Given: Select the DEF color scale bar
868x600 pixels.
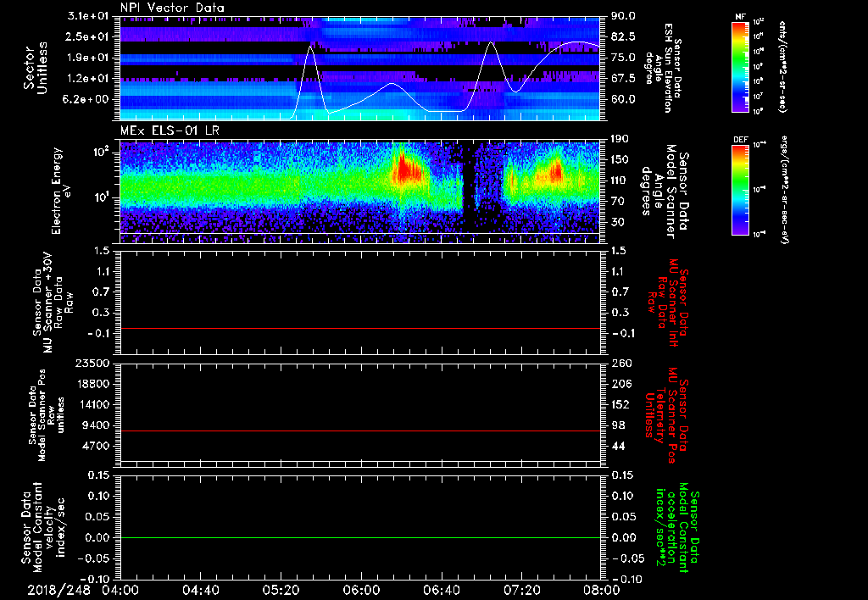Looking at the screenshot, I should [x=740, y=188].
